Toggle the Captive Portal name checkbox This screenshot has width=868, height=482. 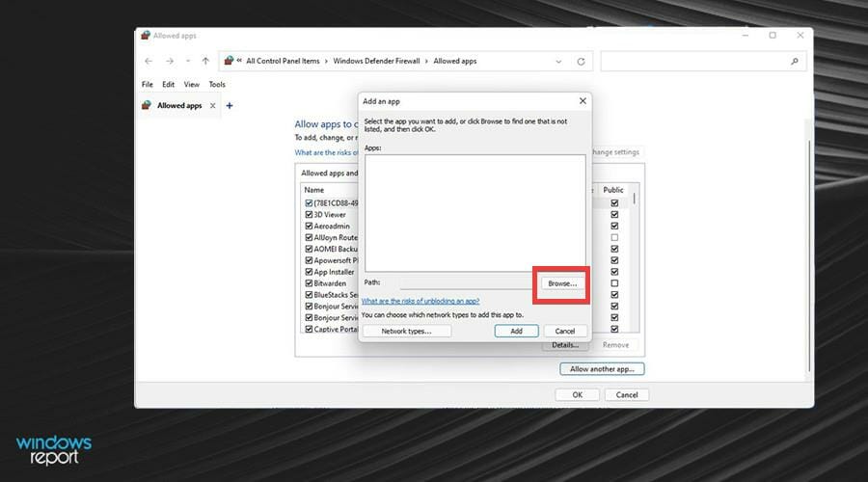pos(309,330)
